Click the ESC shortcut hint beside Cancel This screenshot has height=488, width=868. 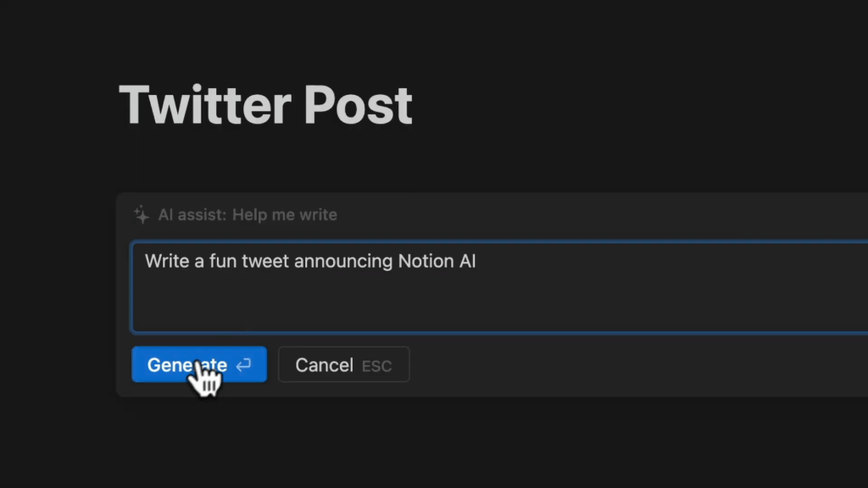[x=377, y=366]
